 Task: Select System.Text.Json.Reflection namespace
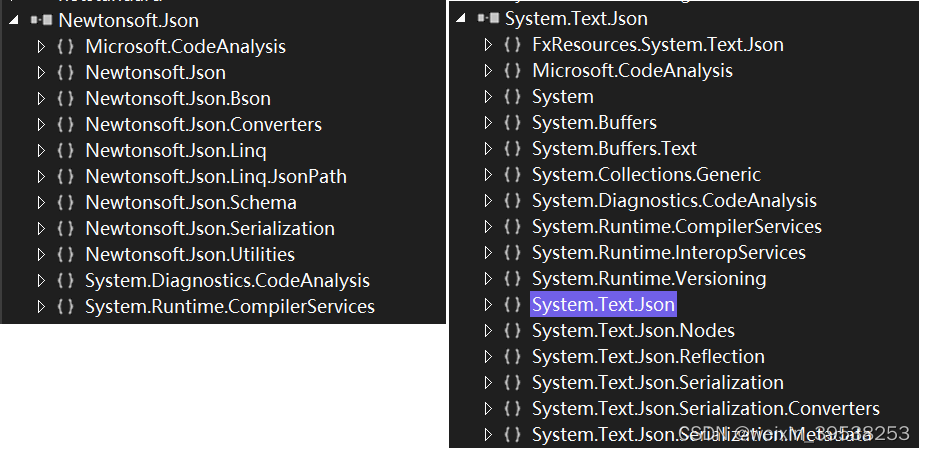[648, 357]
